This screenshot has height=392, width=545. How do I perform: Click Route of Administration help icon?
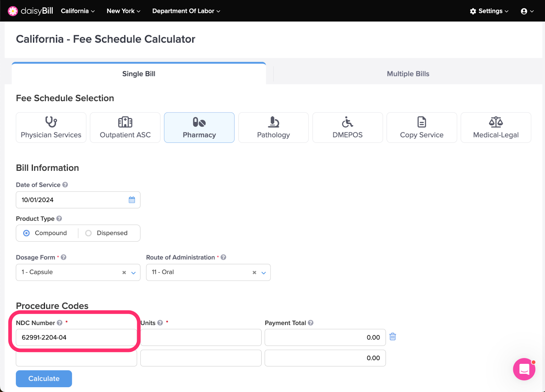(x=223, y=257)
